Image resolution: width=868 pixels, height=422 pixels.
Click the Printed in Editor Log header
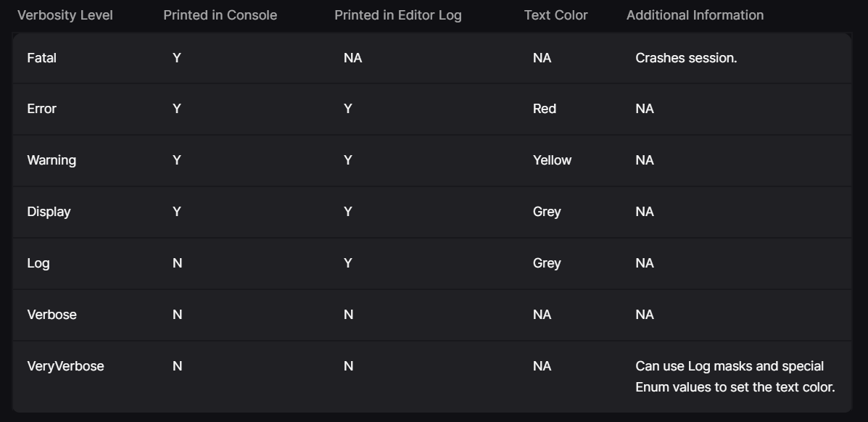[x=397, y=15]
